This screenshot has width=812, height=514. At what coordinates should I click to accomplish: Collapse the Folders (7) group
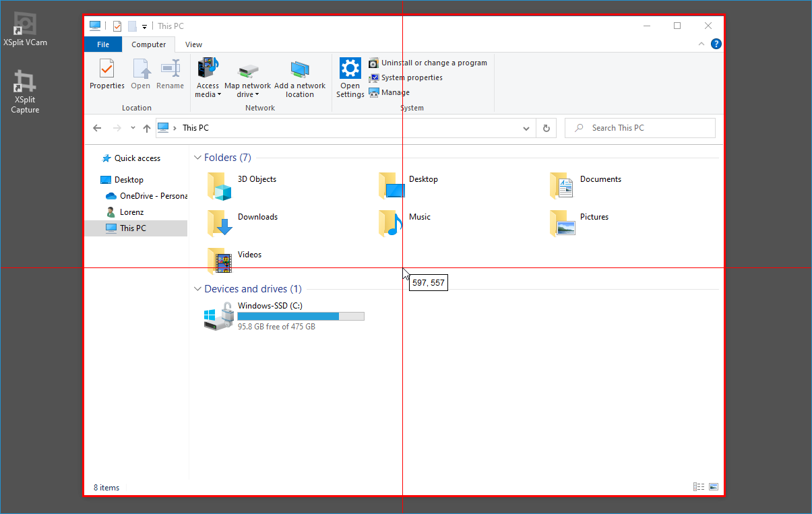pyautogui.click(x=197, y=158)
